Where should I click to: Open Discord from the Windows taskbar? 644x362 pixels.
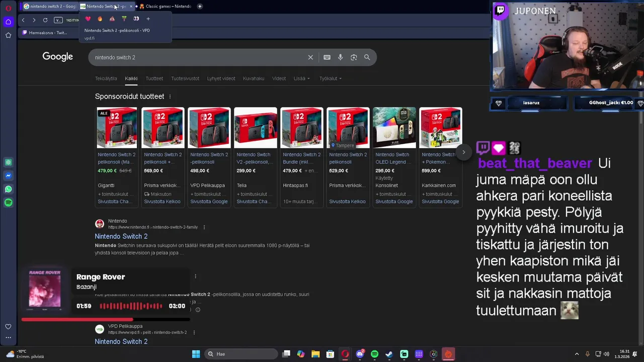click(360, 354)
